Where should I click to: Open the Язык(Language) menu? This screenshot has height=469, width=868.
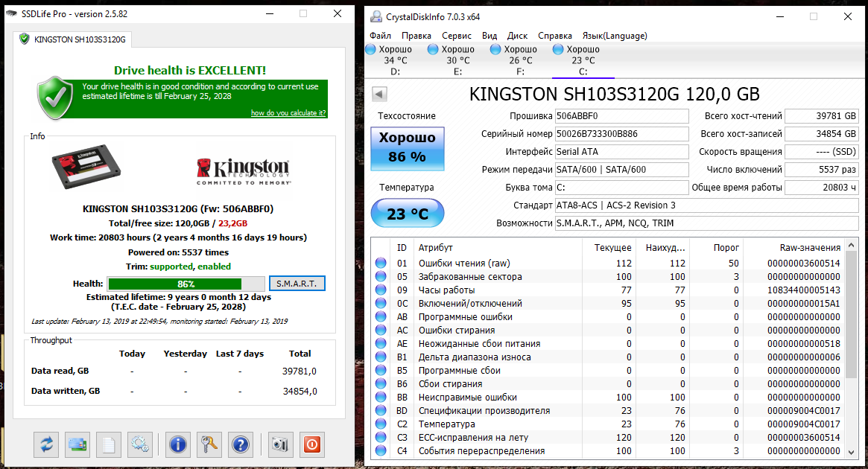615,36
